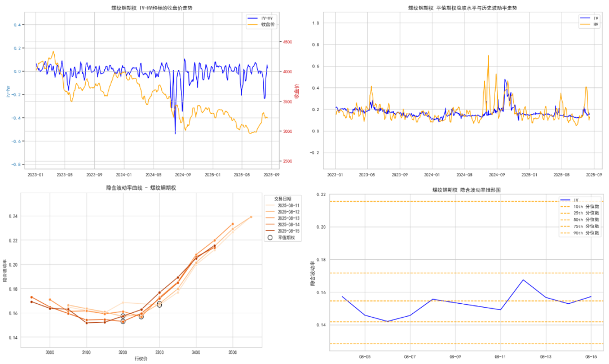609x364 pixels.
Task: Click the y-axis tick "0.24" on the smile chart
Action: tap(13, 216)
